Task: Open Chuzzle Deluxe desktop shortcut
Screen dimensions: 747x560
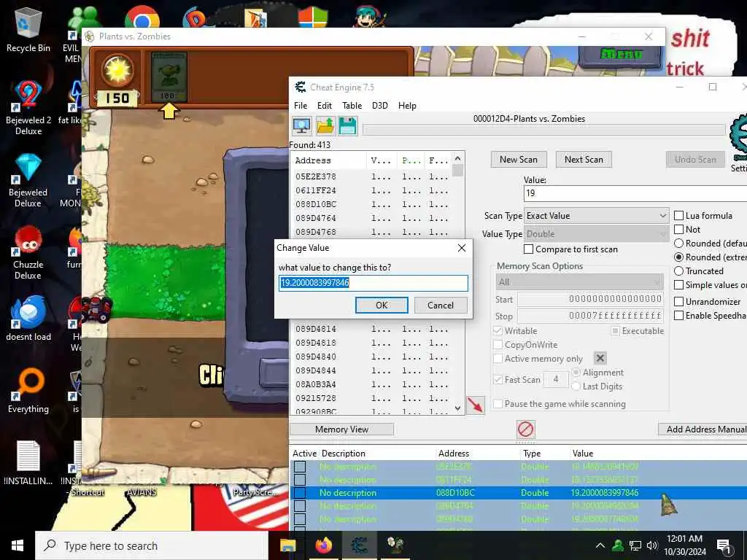Action: [28, 253]
